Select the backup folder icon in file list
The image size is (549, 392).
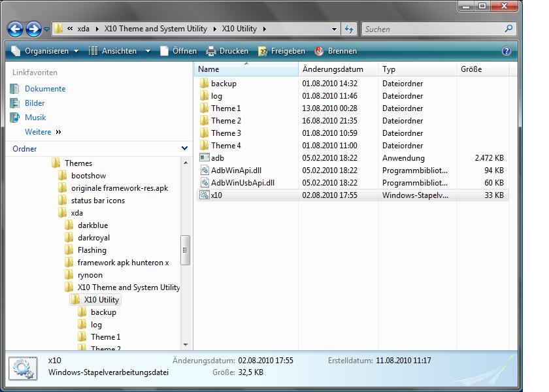tap(204, 84)
